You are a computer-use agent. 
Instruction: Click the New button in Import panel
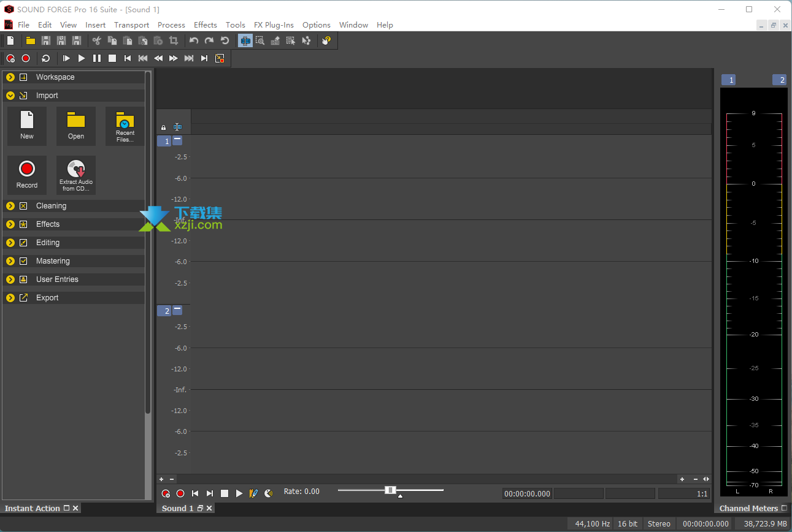pos(27,126)
